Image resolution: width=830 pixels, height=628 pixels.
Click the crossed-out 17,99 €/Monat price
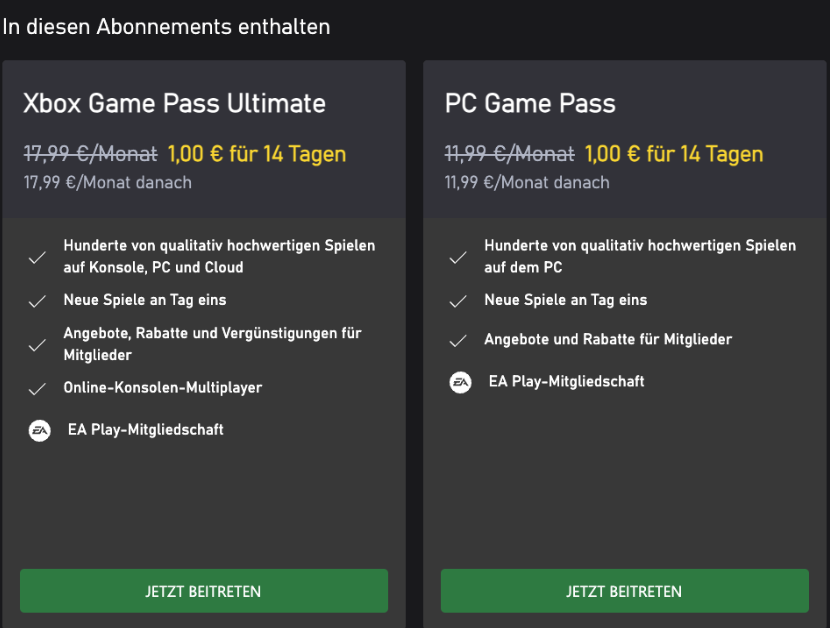[x=91, y=154]
